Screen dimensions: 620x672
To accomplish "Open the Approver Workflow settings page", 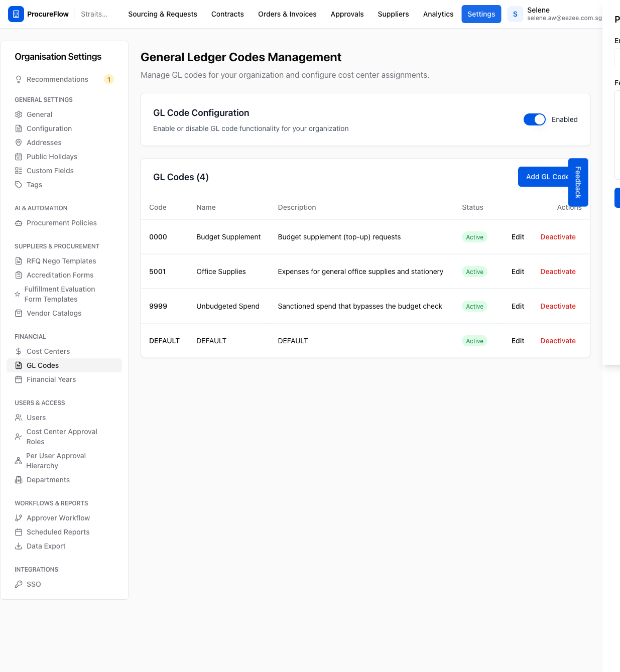I will point(64,518).
